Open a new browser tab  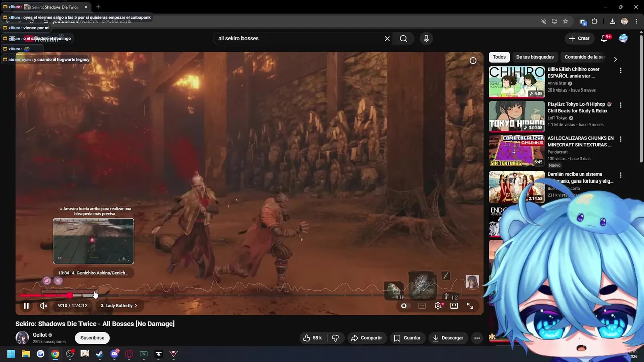pyautogui.click(x=98, y=7)
